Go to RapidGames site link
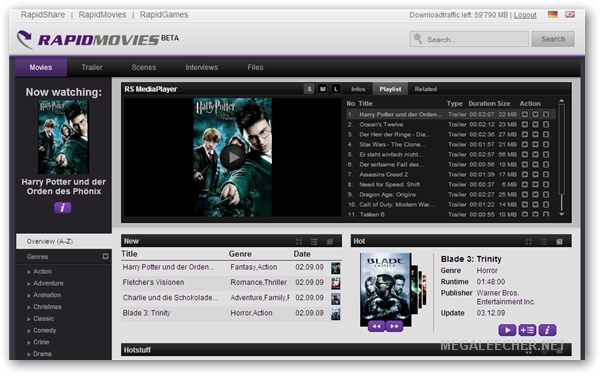This screenshot has height=375, width=600. coord(164,15)
